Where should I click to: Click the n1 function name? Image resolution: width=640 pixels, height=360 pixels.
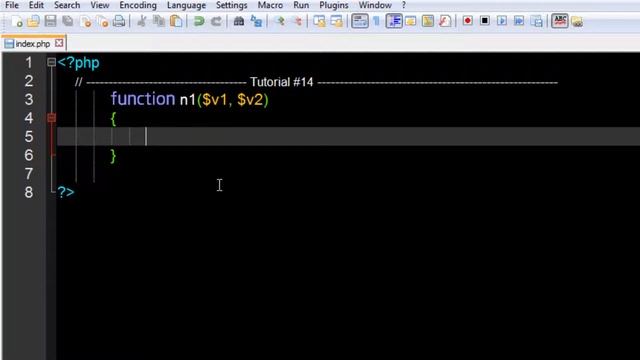[x=188, y=100]
